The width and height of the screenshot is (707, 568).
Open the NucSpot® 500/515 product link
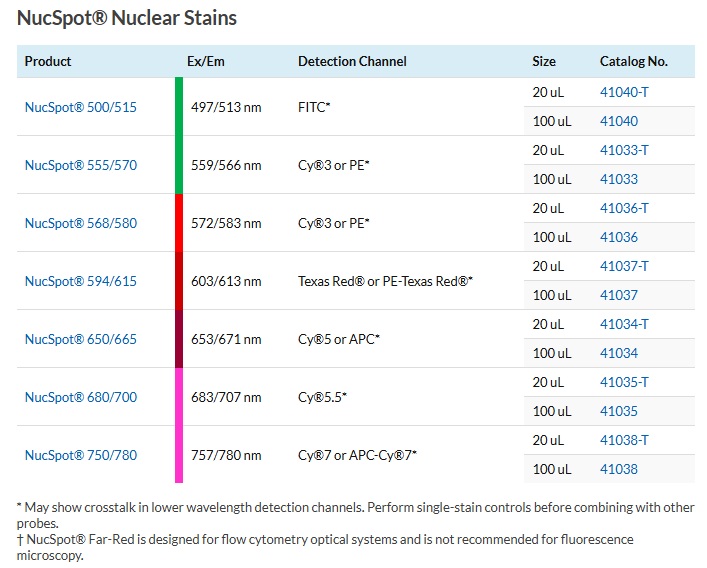81,107
